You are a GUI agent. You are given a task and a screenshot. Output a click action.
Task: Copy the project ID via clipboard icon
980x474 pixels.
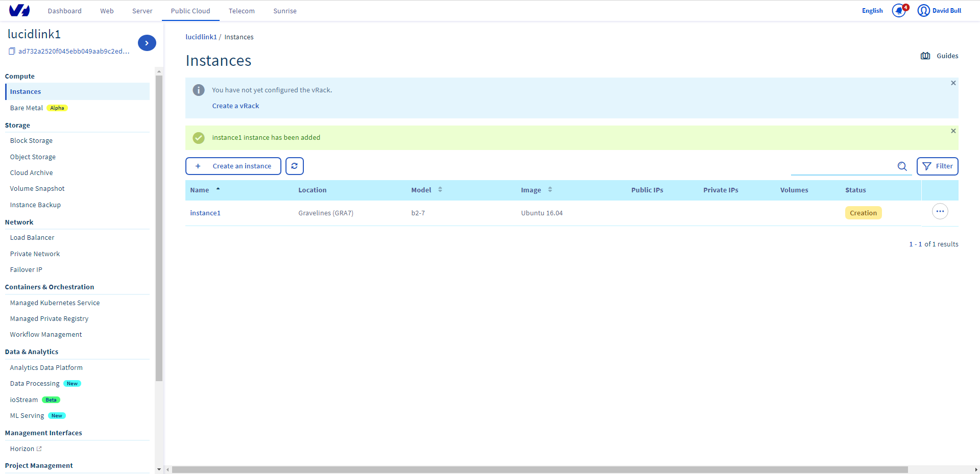(12, 51)
